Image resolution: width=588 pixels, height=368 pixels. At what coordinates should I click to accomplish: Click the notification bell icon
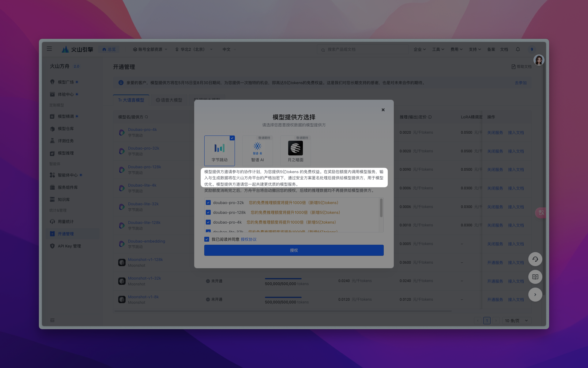pyautogui.click(x=518, y=49)
